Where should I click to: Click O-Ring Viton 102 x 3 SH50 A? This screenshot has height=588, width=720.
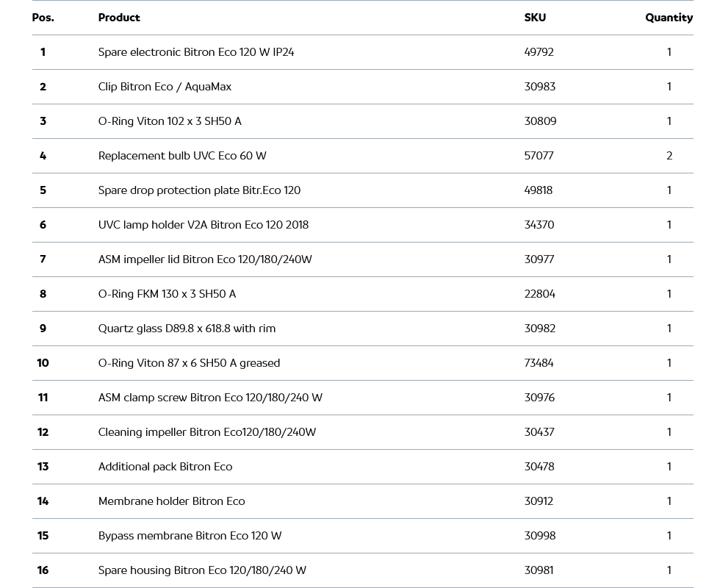pos(170,121)
